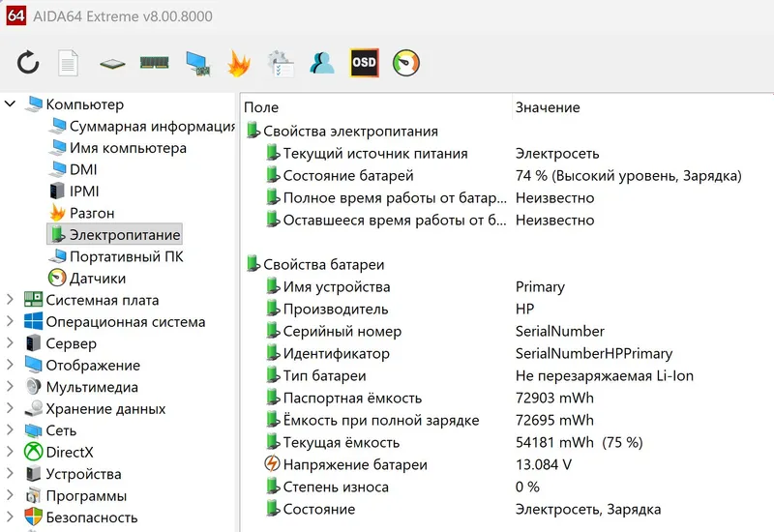Image resolution: width=774 pixels, height=532 pixels.
Task: Collapse the Компьютер tree node
Action: coord(10,104)
